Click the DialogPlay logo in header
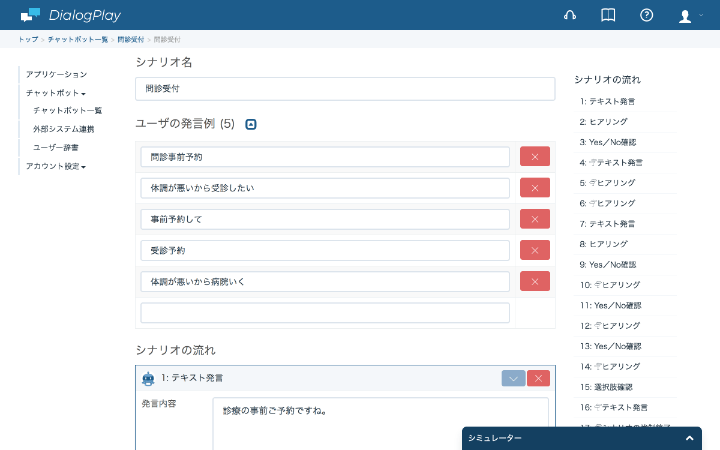720x450 pixels. pyautogui.click(x=71, y=15)
